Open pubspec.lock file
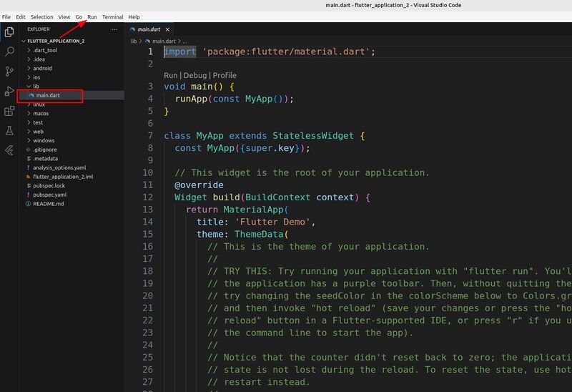Screen dimensions: 572x392 pos(49,186)
